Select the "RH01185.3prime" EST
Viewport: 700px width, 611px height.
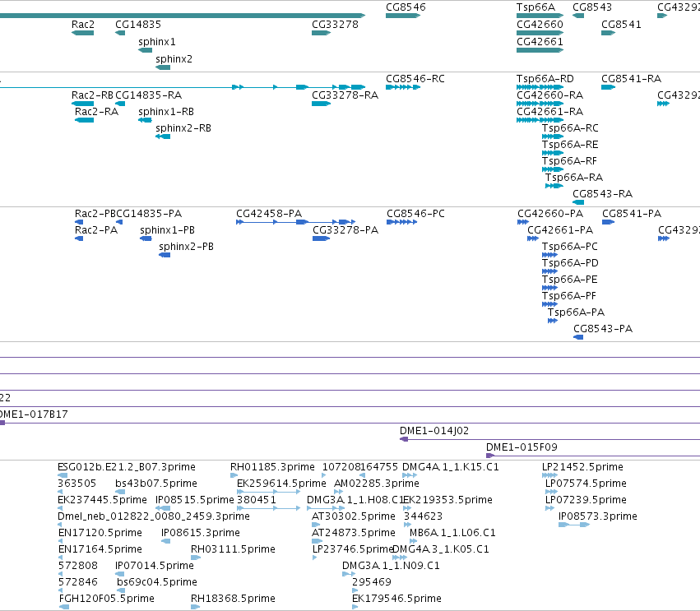[272, 468]
